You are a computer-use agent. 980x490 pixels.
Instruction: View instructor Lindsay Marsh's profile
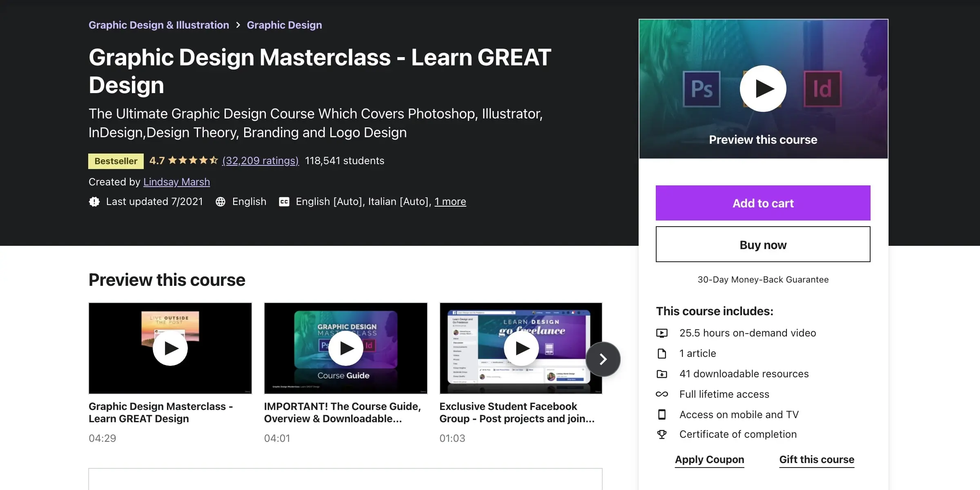point(176,182)
